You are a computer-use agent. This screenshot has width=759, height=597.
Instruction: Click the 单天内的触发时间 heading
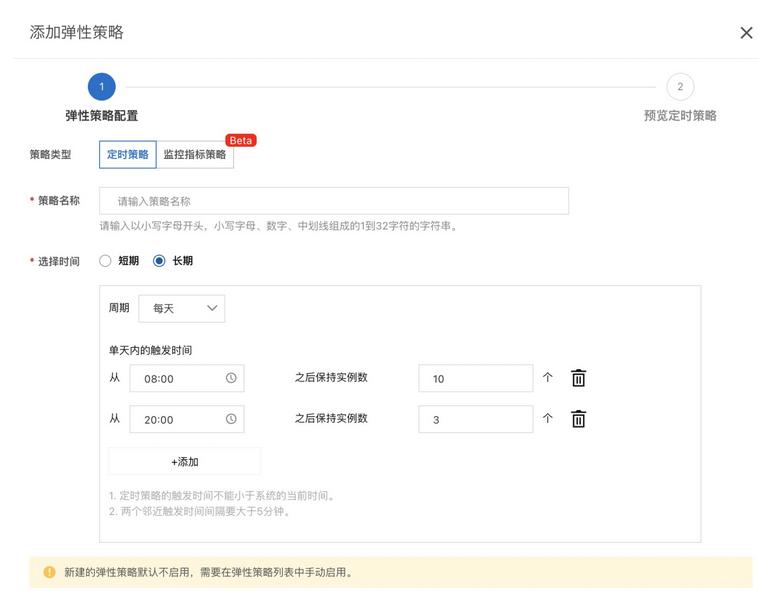point(150,350)
